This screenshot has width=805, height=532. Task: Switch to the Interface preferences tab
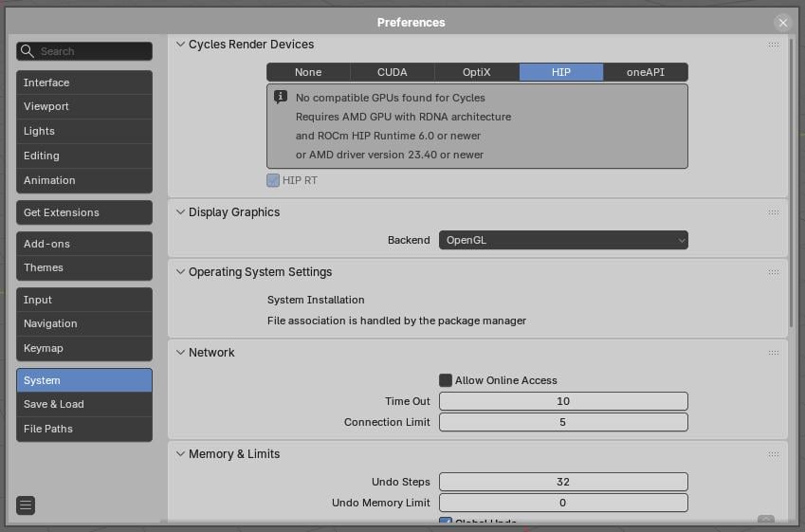[x=84, y=83]
